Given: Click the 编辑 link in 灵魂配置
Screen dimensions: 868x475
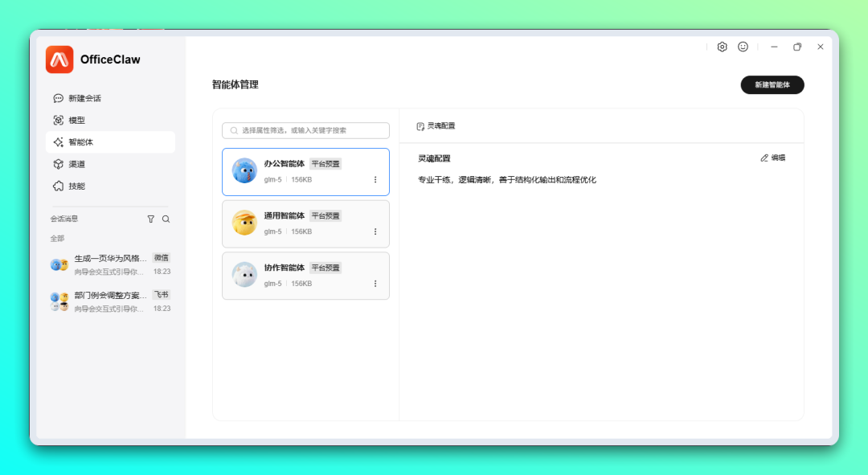Looking at the screenshot, I should (x=774, y=158).
